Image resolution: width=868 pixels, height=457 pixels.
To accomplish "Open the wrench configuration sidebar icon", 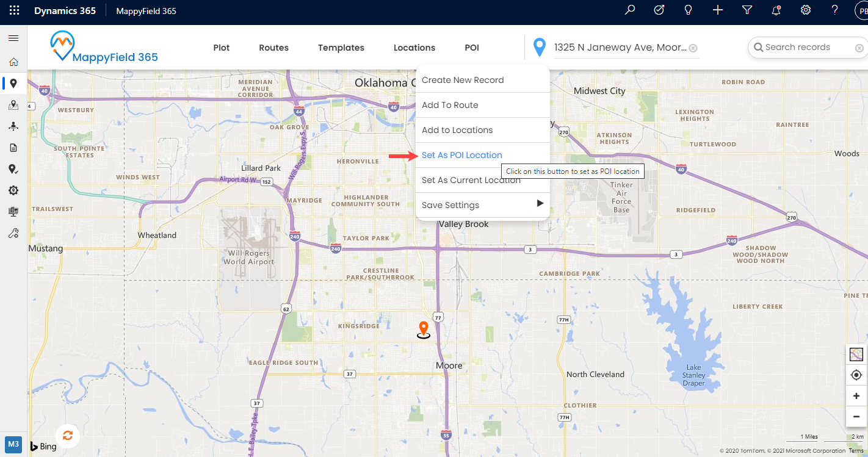I will tap(13, 233).
